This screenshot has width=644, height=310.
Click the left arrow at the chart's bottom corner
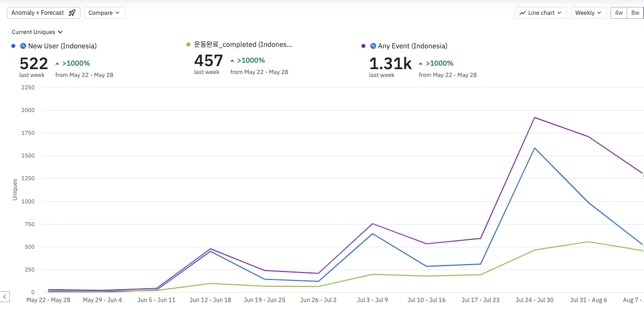(x=4, y=297)
